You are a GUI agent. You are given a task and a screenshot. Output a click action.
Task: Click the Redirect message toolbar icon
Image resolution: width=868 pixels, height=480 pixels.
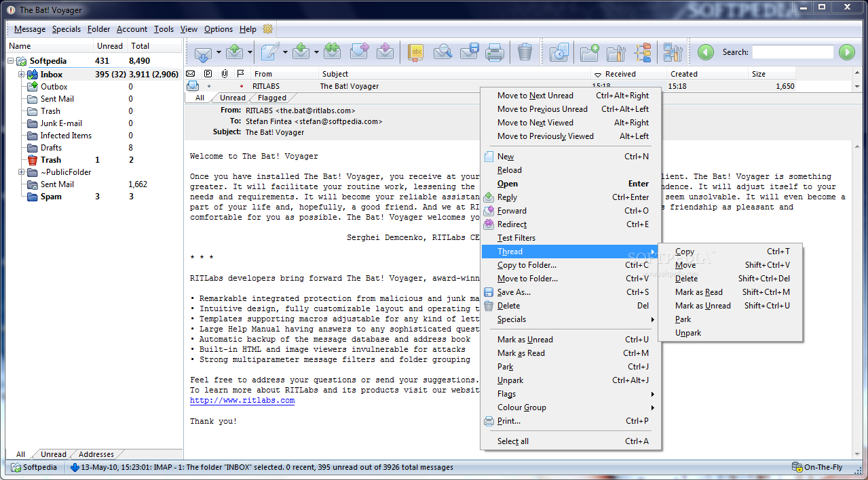(x=385, y=52)
